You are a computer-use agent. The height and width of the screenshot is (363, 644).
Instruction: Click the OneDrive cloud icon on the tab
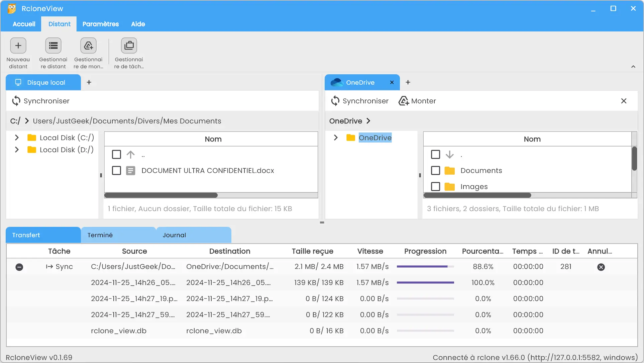tap(337, 82)
